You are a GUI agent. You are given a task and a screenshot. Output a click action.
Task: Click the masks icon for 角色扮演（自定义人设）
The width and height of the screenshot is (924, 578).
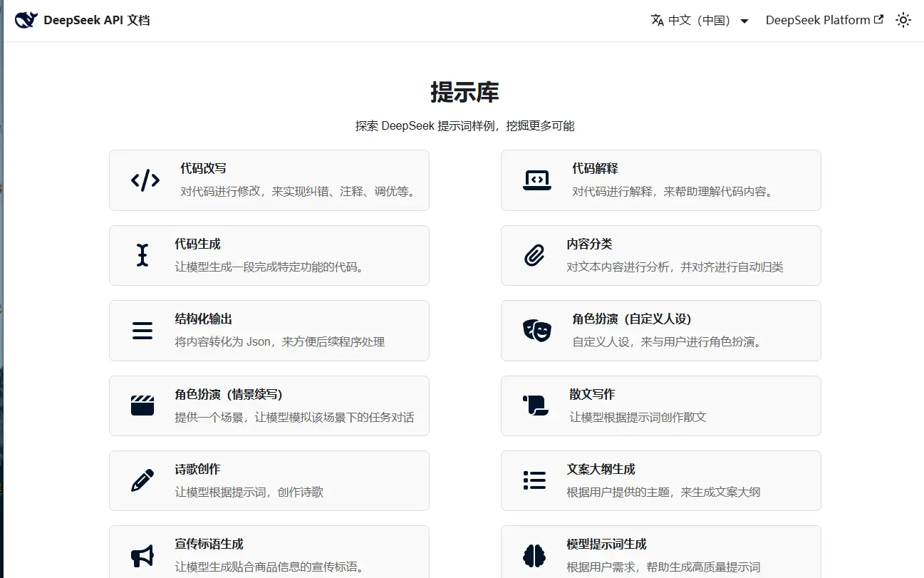pyautogui.click(x=536, y=330)
